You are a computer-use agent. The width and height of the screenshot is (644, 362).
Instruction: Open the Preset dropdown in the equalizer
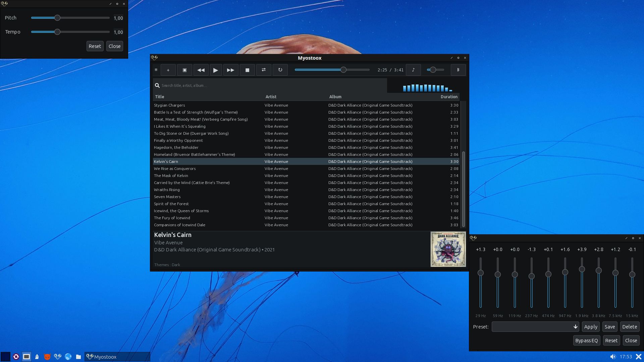coord(535,327)
